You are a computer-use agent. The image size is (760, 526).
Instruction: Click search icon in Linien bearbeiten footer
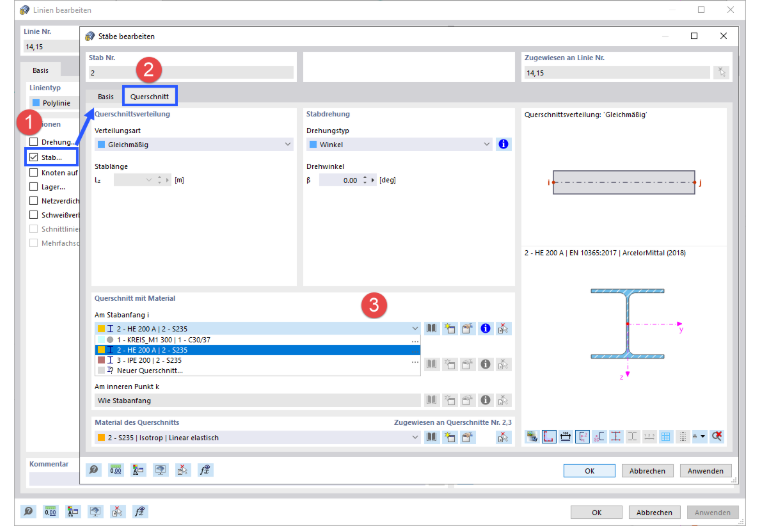(x=28, y=511)
